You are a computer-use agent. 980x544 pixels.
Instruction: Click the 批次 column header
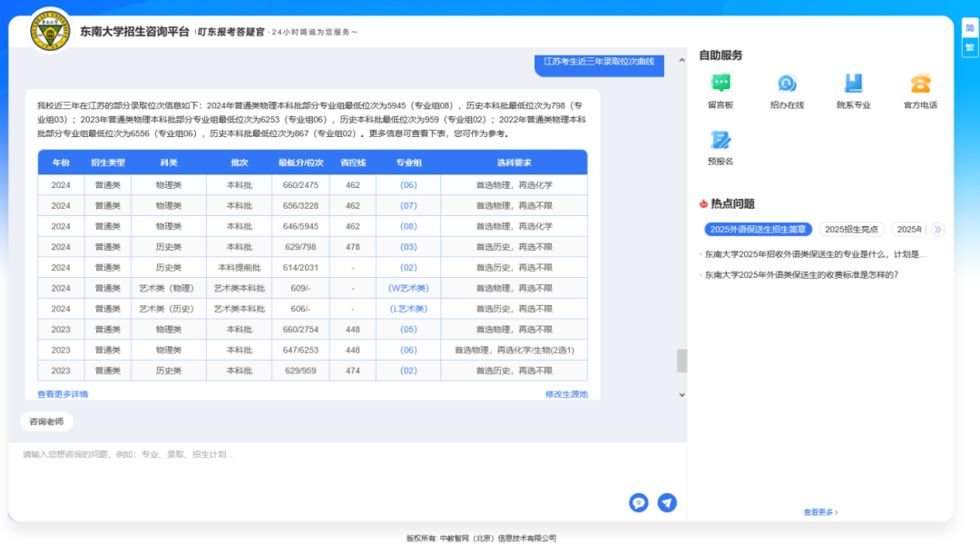tap(239, 163)
